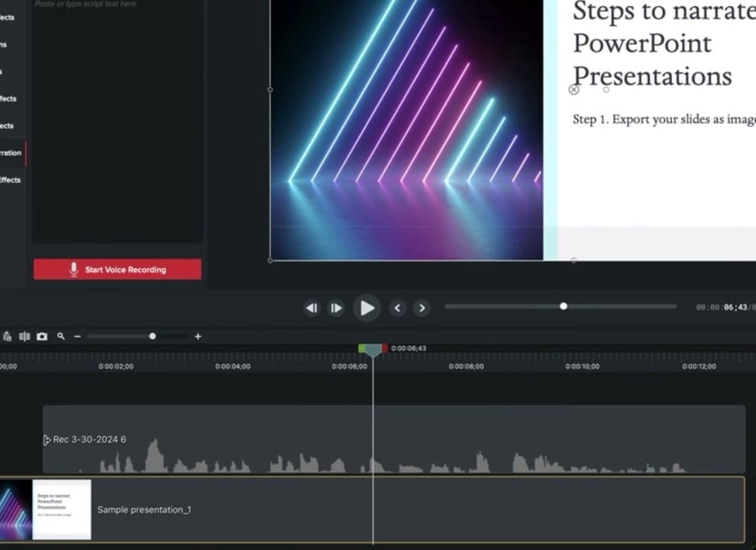Toggle the timeline snapping magnet icon
This screenshot has height=550, width=756.
8,336
